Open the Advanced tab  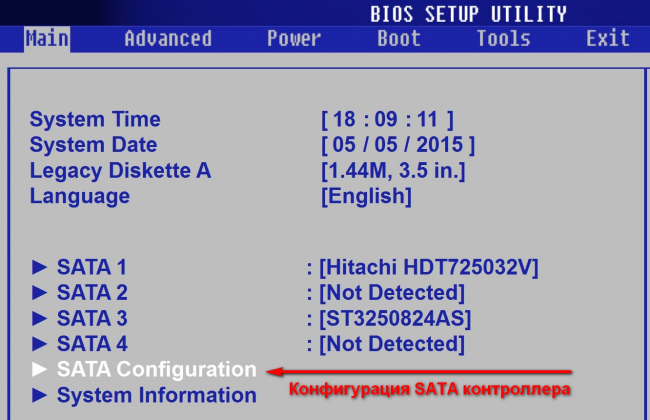pos(167,39)
